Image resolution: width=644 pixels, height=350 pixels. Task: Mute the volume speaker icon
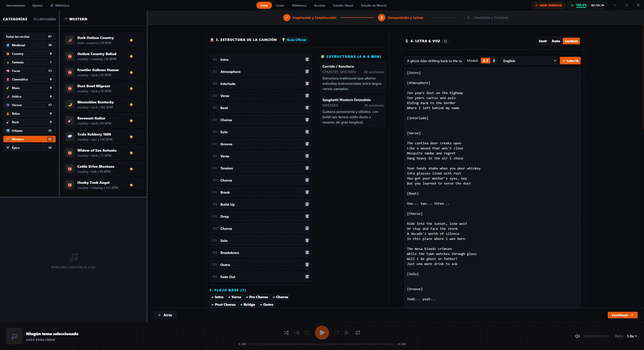[578, 336]
